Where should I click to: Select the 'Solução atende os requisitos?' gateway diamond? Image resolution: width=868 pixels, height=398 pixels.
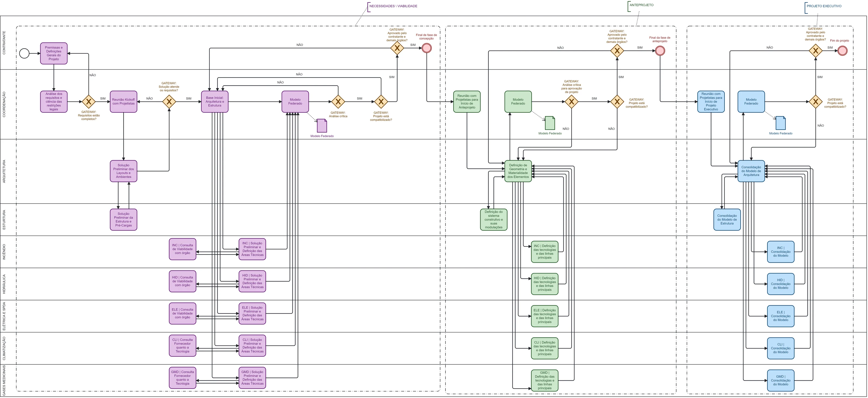click(x=169, y=102)
